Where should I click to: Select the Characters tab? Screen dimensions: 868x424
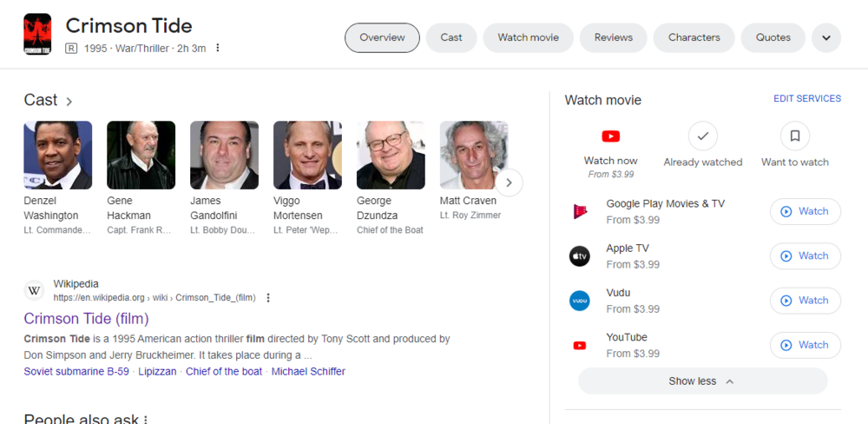694,38
